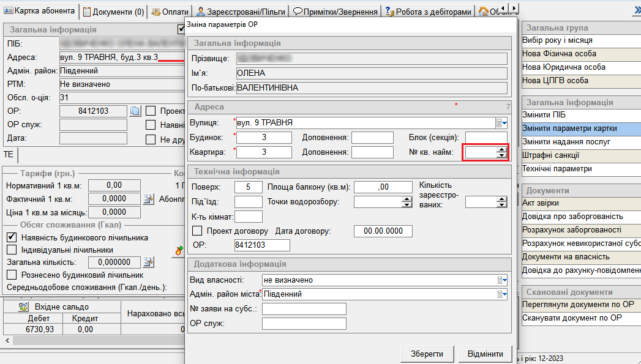This screenshot has width=641, height=364.
Task: Click the copy icon next to ОР 8412103
Action: click(x=135, y=111)
